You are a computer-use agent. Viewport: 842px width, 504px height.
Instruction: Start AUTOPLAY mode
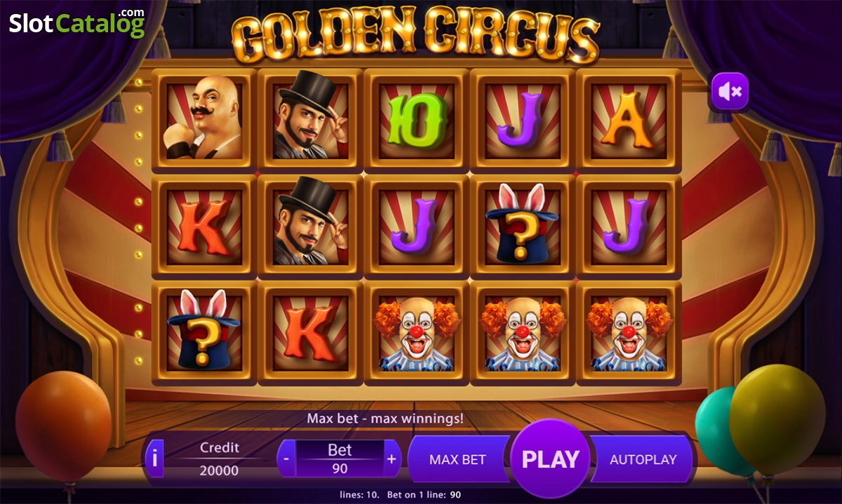pos(643,460)
